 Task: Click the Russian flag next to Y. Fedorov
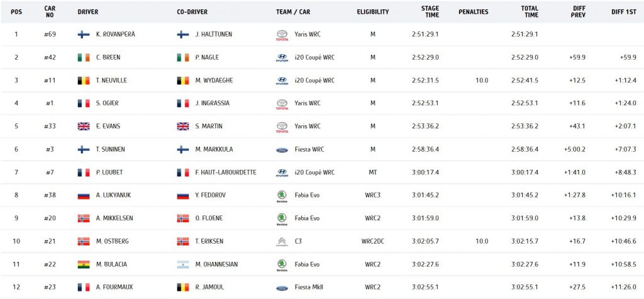[x=183, y=195]
